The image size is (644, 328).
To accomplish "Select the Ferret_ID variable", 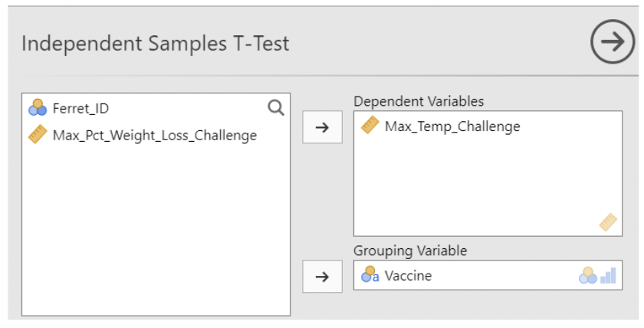I will pos(80,109).
